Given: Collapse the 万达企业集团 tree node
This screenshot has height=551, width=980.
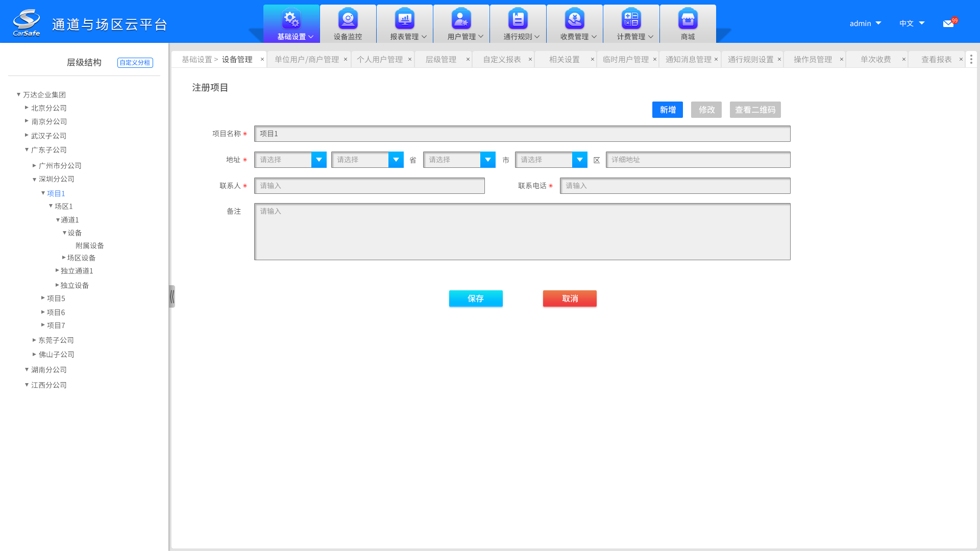Looking at the screenshot, I should (19, 94).
